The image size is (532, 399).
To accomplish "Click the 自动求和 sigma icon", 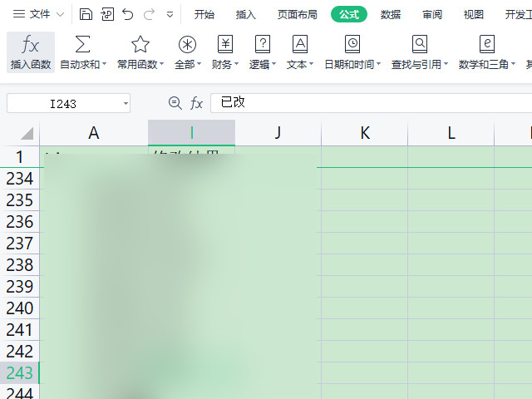I will pos(82,44).
